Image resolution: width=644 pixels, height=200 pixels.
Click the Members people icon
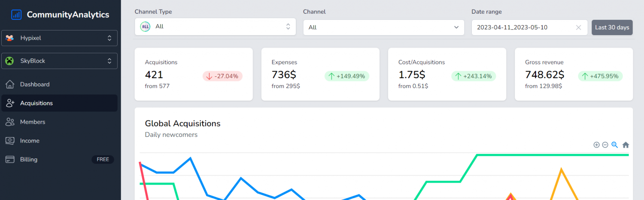click(x=10, y=122)
